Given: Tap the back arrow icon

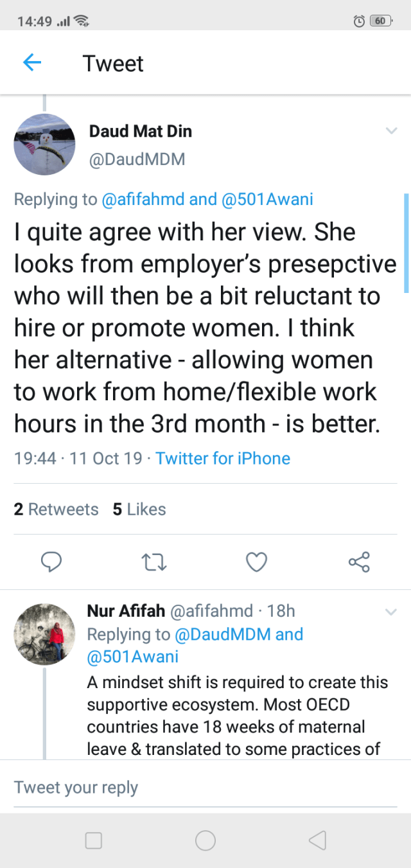Looking at the screenshot, I should [x=32, y=63].
